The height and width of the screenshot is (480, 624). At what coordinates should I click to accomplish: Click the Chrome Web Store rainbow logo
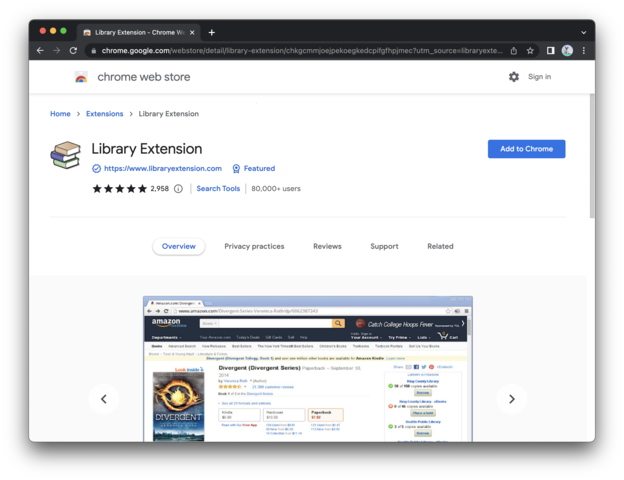pyautogui.click(x=81, y=77)
